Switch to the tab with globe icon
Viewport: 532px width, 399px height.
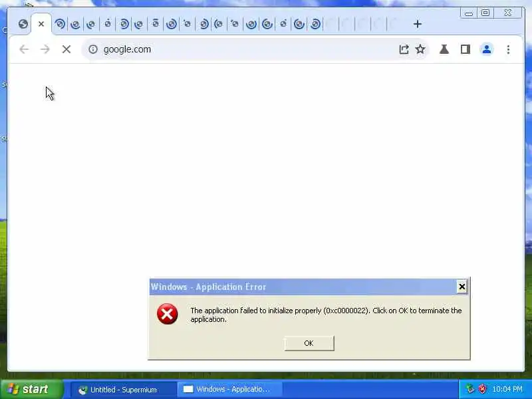click(x=23, y=24)
